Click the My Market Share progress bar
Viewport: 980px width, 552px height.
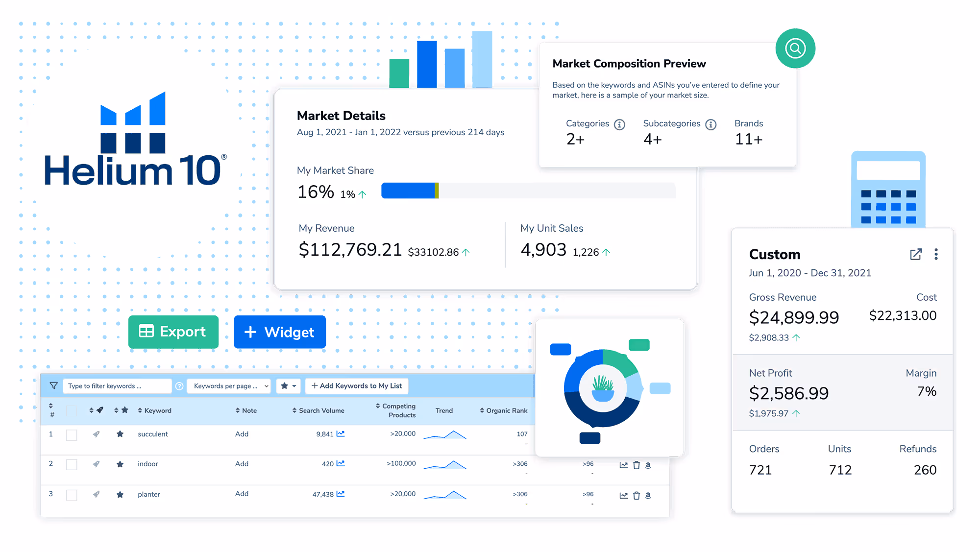528,191
